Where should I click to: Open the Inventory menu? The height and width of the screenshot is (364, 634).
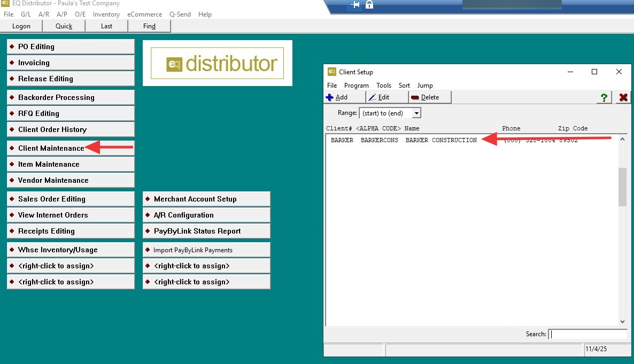(x=106, y=14)
